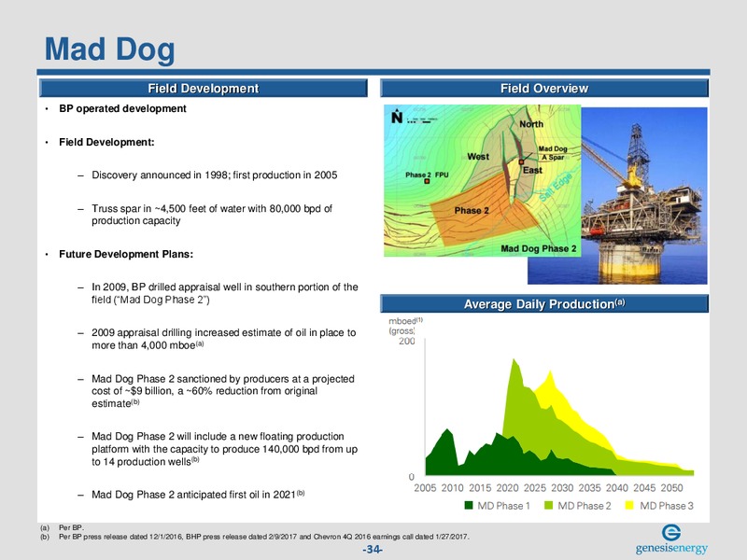
Task: Click the Mad Dog A Spar marker square
Action: 521,162
